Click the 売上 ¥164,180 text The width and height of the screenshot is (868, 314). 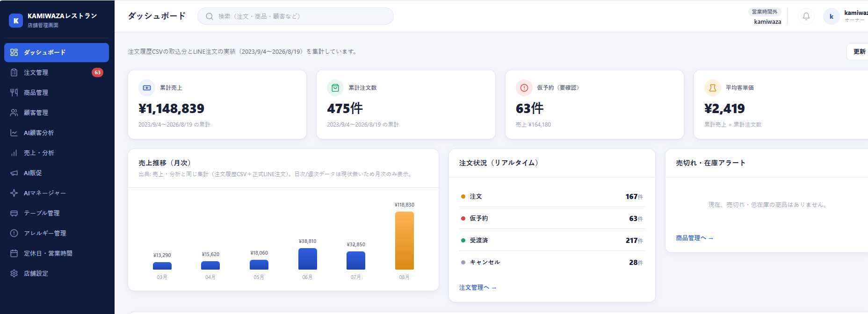[533, 125]
